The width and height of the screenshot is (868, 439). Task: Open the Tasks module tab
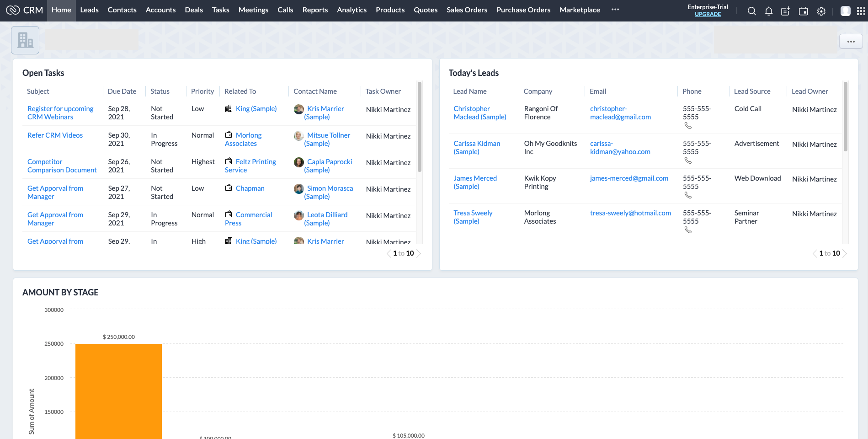click(x=221, y=10)
